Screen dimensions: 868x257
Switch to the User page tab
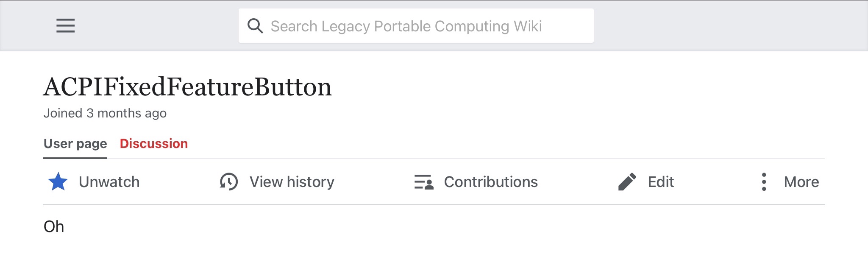[75, 144]
